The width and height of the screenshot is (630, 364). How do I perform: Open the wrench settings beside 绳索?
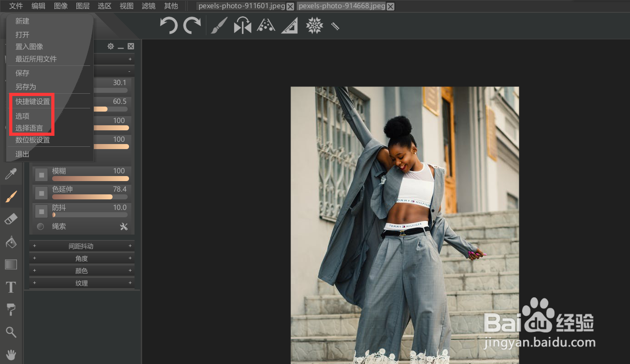point(124,226)
